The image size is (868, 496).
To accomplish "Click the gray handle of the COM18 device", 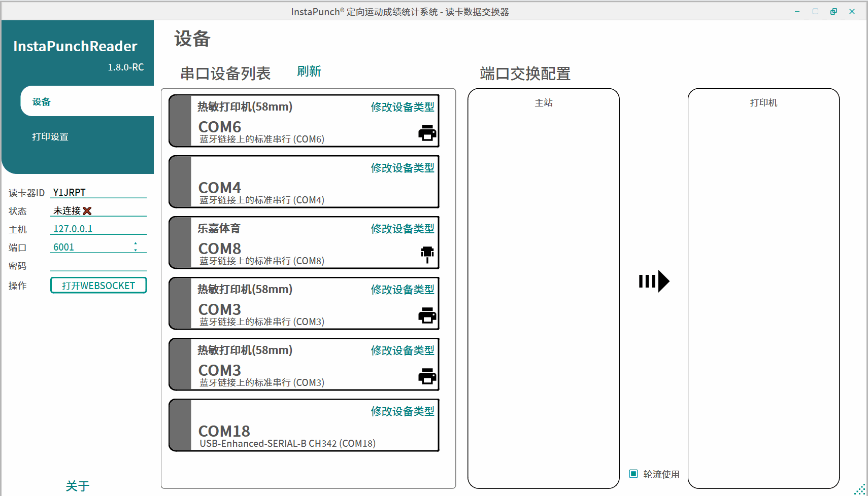I will tap(180, 425).
